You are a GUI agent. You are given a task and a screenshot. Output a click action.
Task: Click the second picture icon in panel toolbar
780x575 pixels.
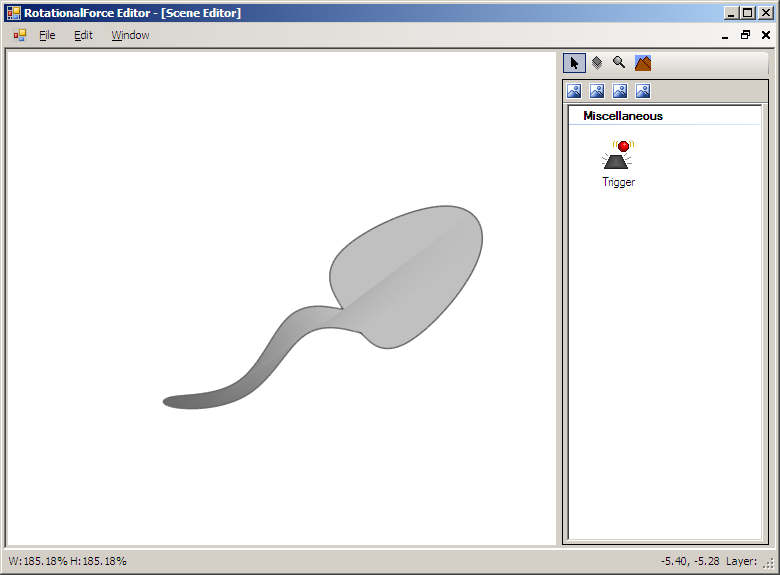(x=597, y=91)
